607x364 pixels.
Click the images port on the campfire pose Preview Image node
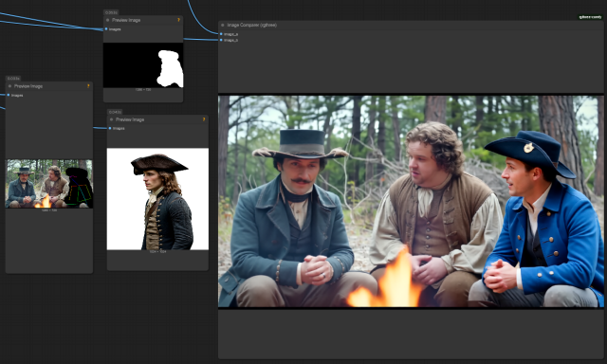(x=9, y=95)
